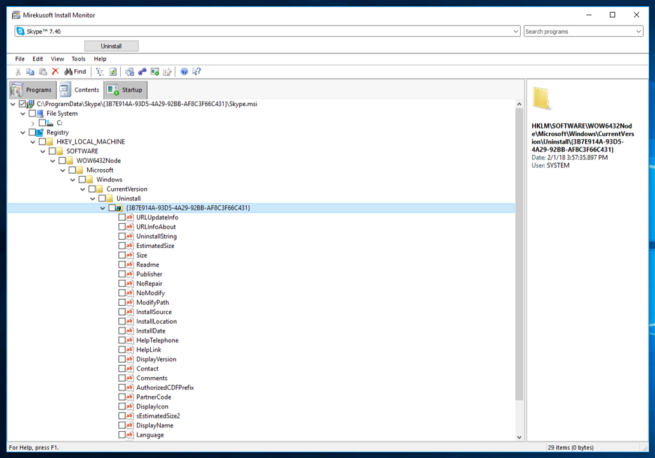Open the Edit menu

[x=38, y=59]
